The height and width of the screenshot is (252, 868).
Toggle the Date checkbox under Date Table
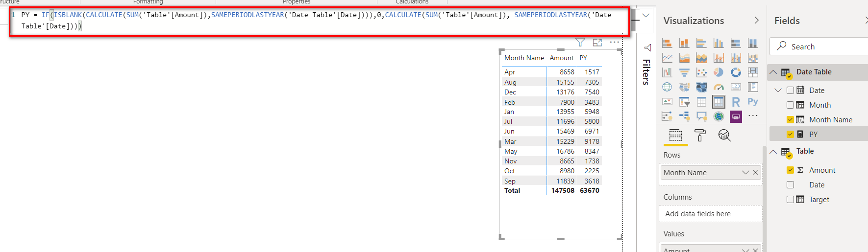tap(790, 90)
